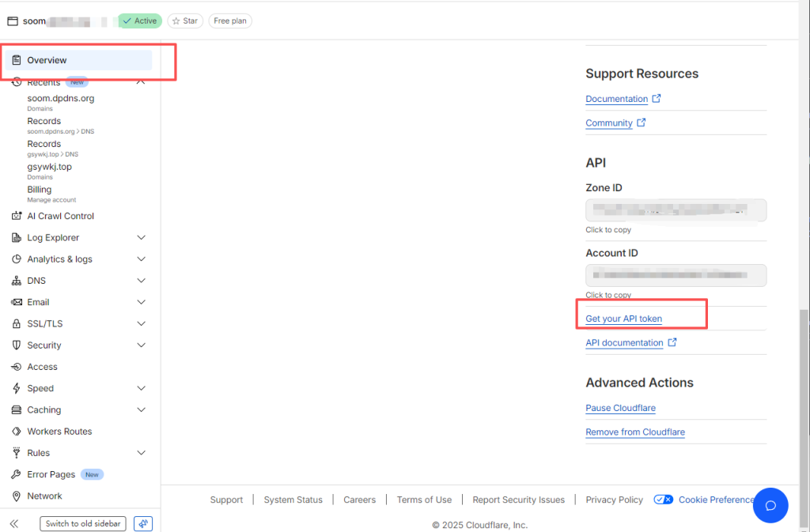Open the chat support bubble at bottom right

point(770,505)
